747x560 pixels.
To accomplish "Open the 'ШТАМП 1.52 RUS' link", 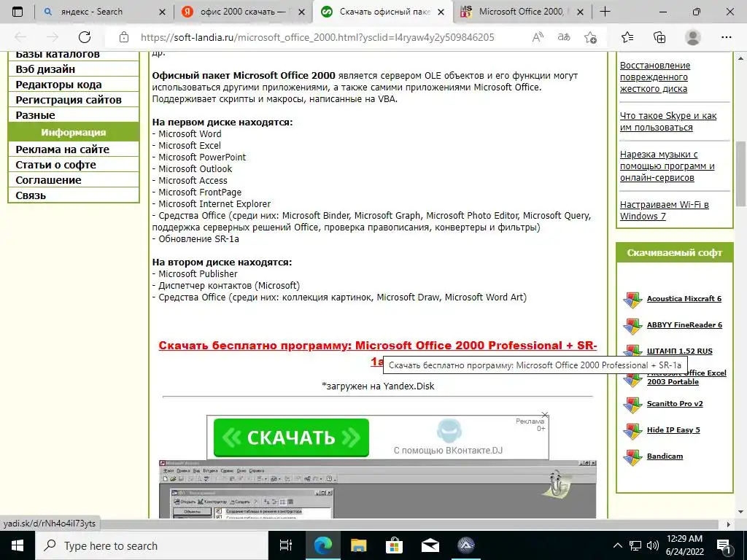I will 679,351.
